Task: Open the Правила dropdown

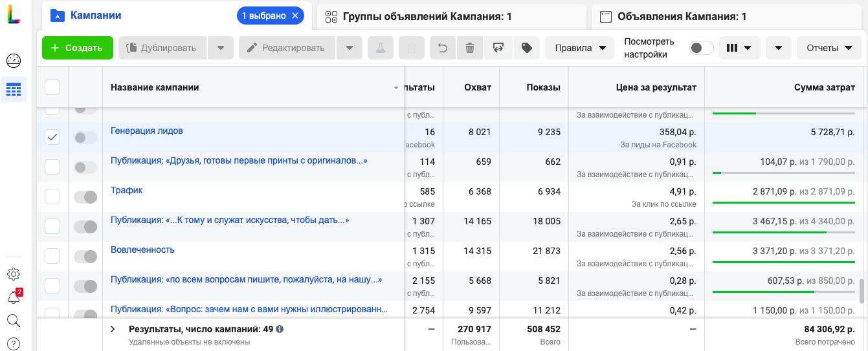Action: (x=579, y=48)
